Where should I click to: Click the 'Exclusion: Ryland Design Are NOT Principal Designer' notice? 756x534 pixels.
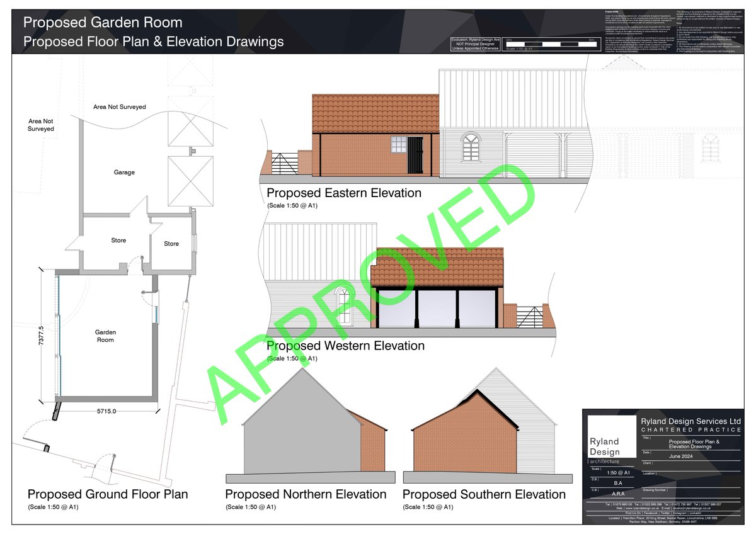pyautogui.click(x=475, y=43)
